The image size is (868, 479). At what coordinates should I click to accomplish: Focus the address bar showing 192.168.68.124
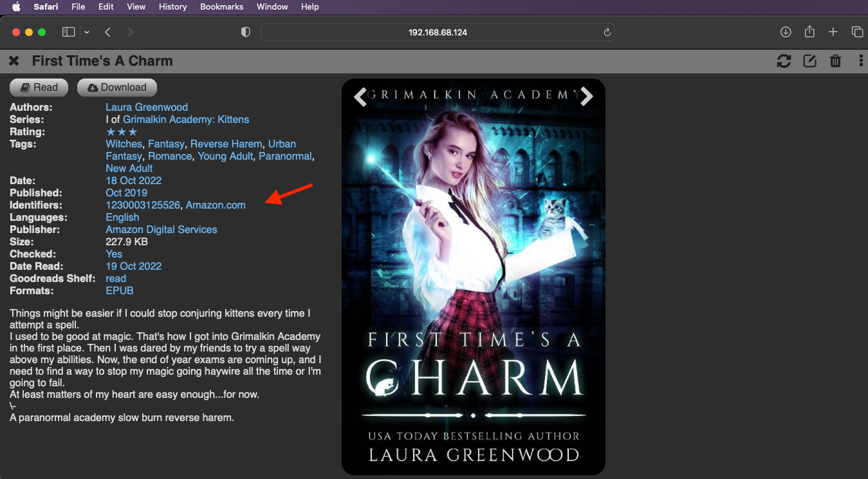(438, 32)
